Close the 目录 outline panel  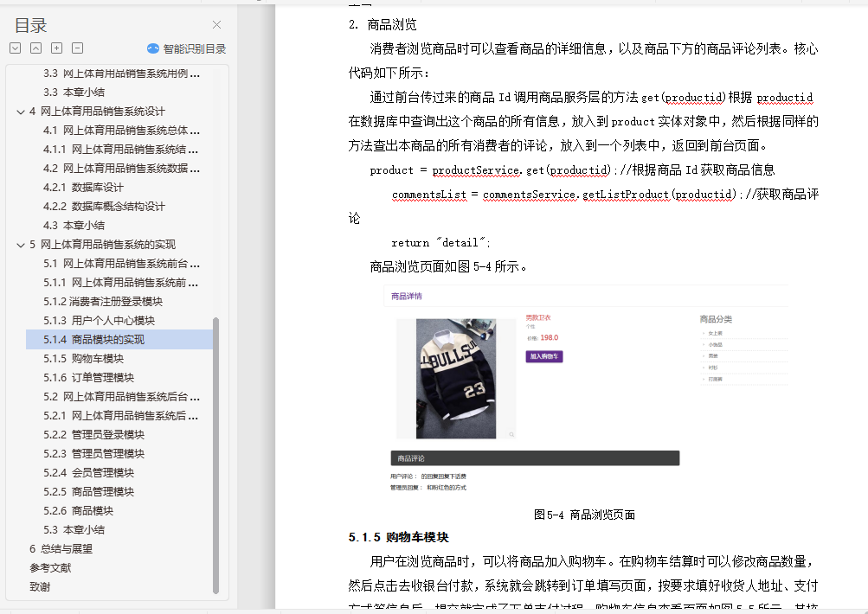(216, 25)
